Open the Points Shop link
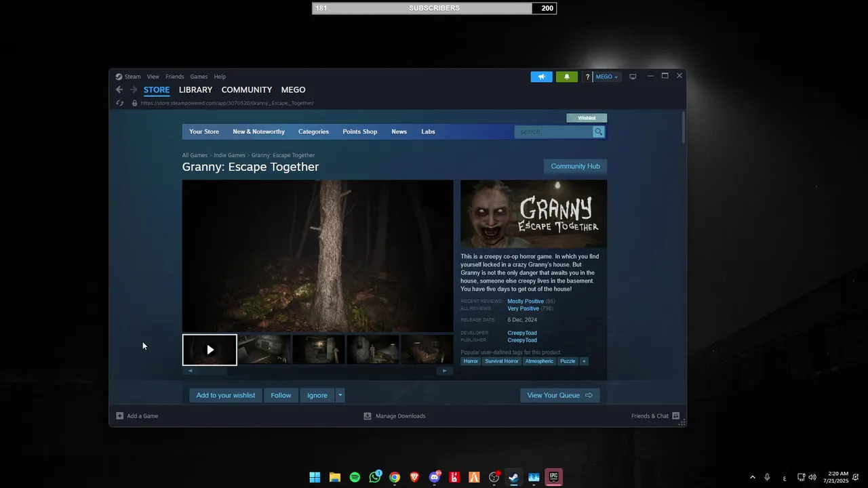868x488 pixels. point(360,131)
